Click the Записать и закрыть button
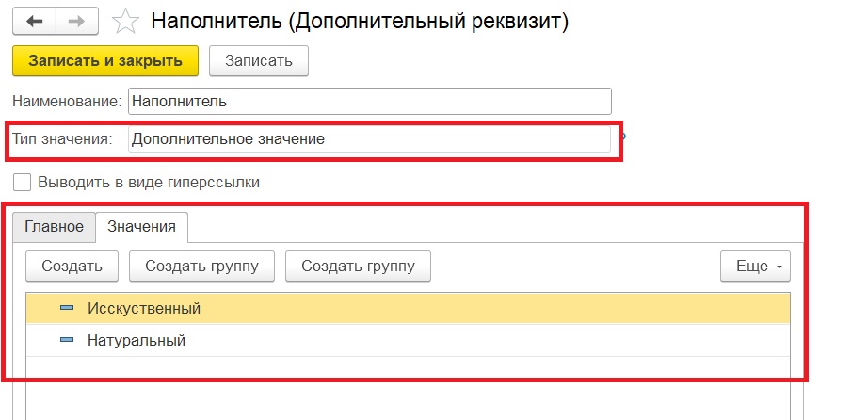Screen dimensions: 868x420 (105, 61)
